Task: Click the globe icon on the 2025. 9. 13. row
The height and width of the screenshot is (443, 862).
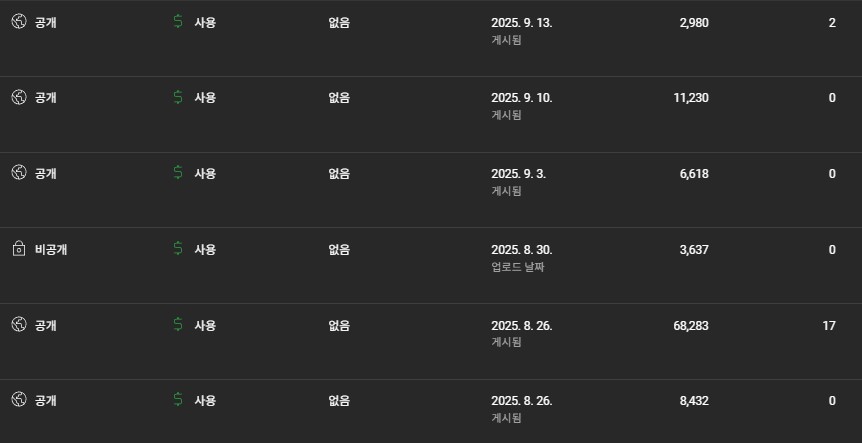Action: click(18, 22)
